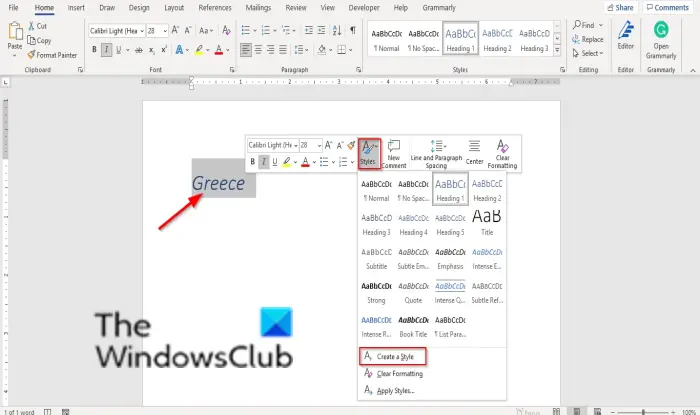This screenshot has width=700, height=415.
Task: Click the Borders icon in ribbon
Action: (342, 50)
